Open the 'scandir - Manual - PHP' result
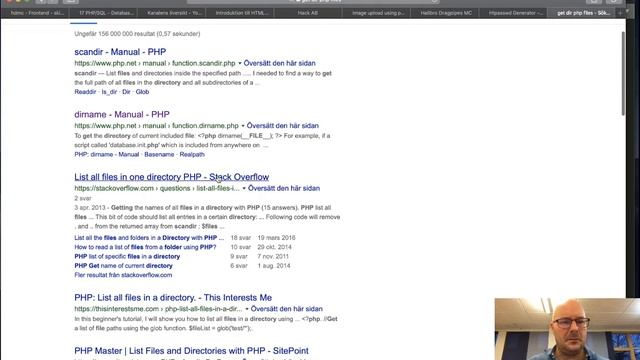Screen dimensions: 640x360 tap(120, 52)
